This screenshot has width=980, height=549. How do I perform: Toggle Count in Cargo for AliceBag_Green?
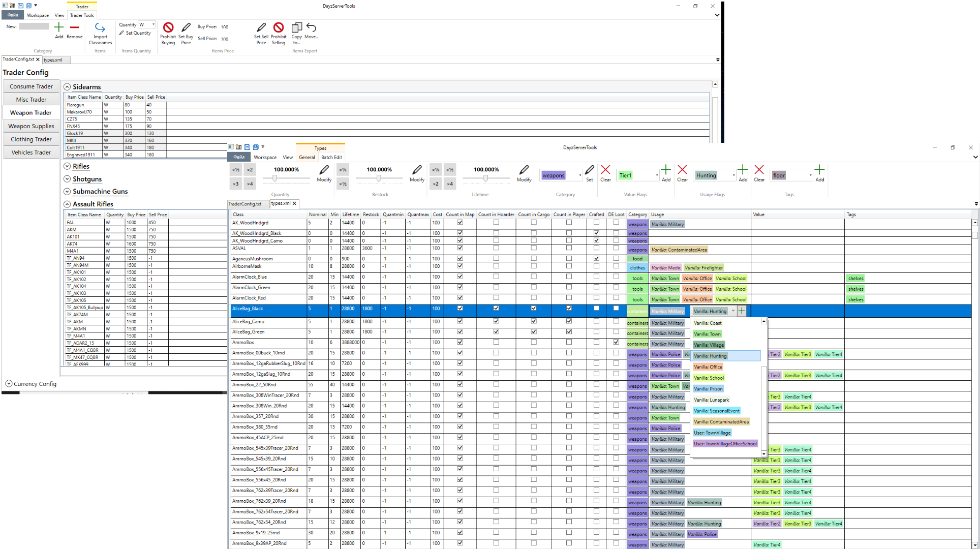(x=534, y=331)
